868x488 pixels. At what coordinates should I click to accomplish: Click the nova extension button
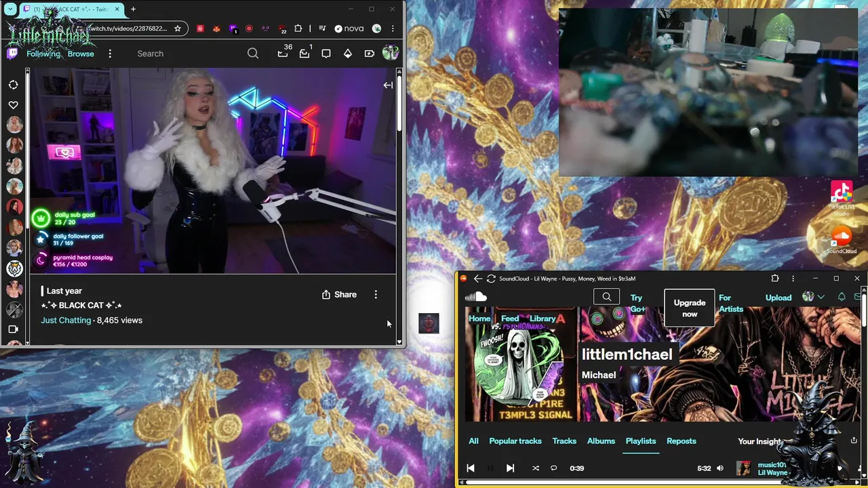coord(349,28)
